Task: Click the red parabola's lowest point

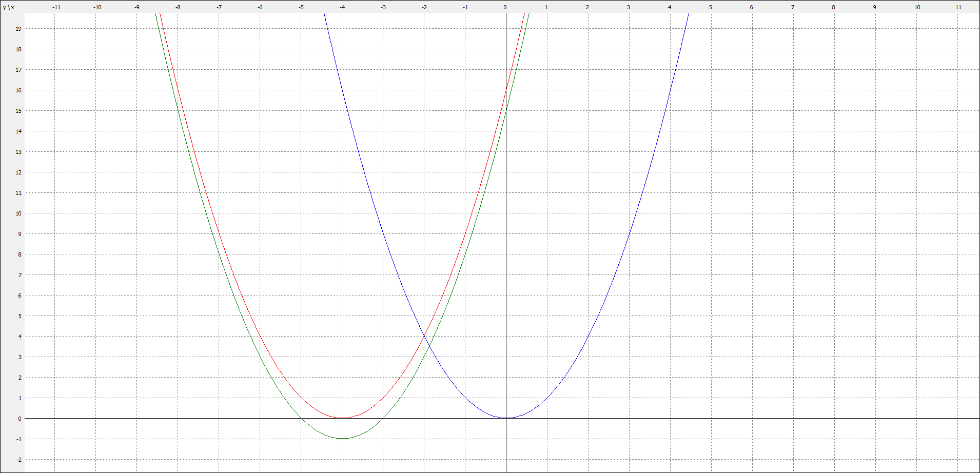Action: click(x=342, y=418)
